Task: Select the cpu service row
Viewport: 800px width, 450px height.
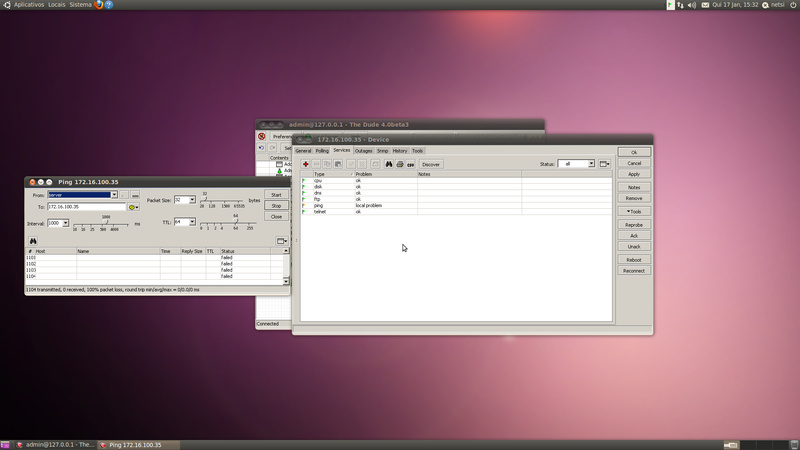Action: pyautogui.click(x=456, y=181)
